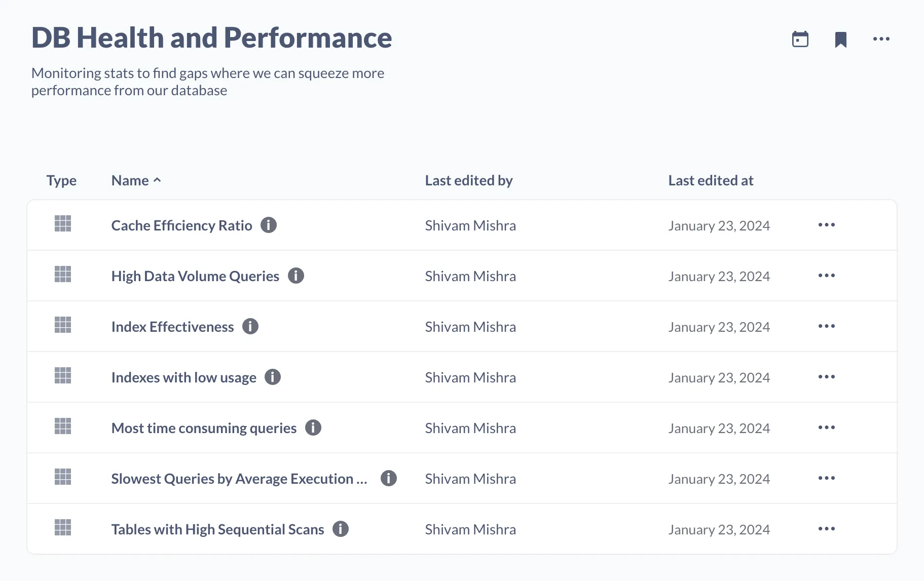Image resolution: width=924 pixels, height=581 pixels.
Task: Show info for Tables with High Sequential Scans
Action: pyautogui.click(x=341, y=529)
